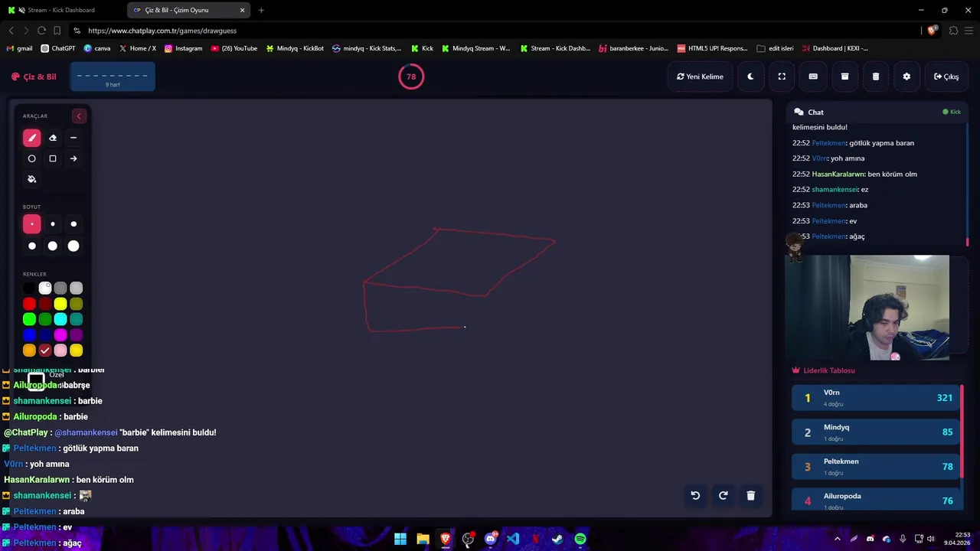
Task: Select Peltekmen leaderboard row
Action: 876,466
